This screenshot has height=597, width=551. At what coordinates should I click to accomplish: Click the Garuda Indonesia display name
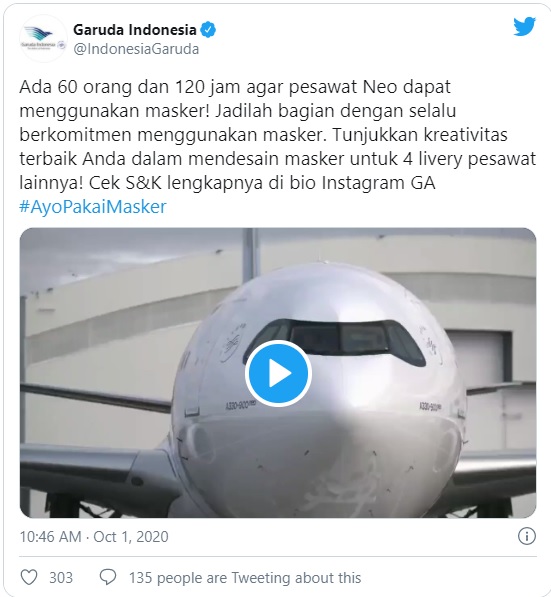point(135,30)
